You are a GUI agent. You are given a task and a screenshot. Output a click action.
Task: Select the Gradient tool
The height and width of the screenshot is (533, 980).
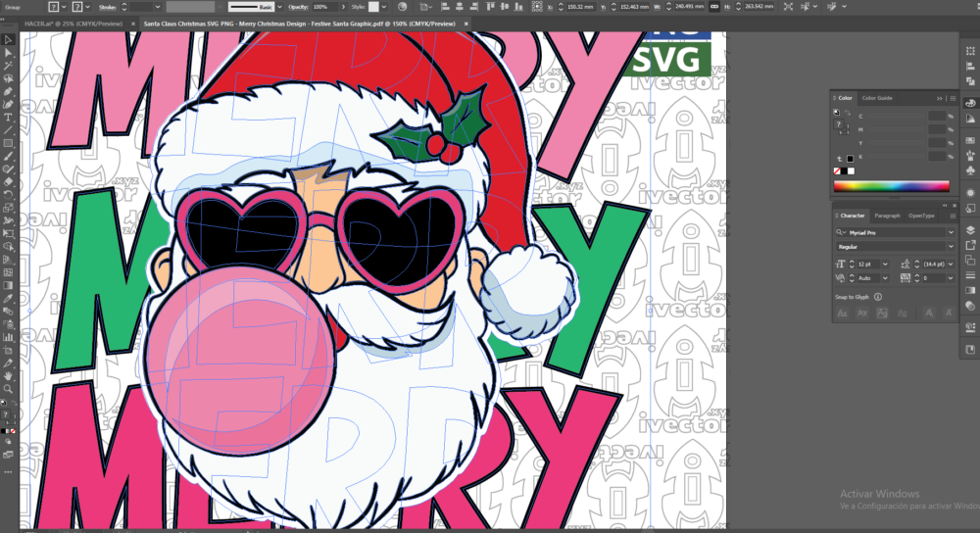click(x=8, y=285)
